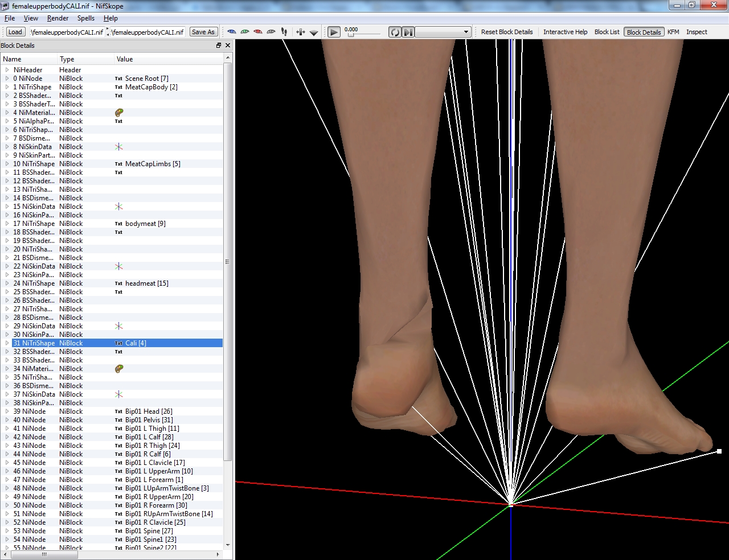This screenshot has width=729, height=560.
Task: Expand the 17 NiTriShape row
Action: [7, 224]
